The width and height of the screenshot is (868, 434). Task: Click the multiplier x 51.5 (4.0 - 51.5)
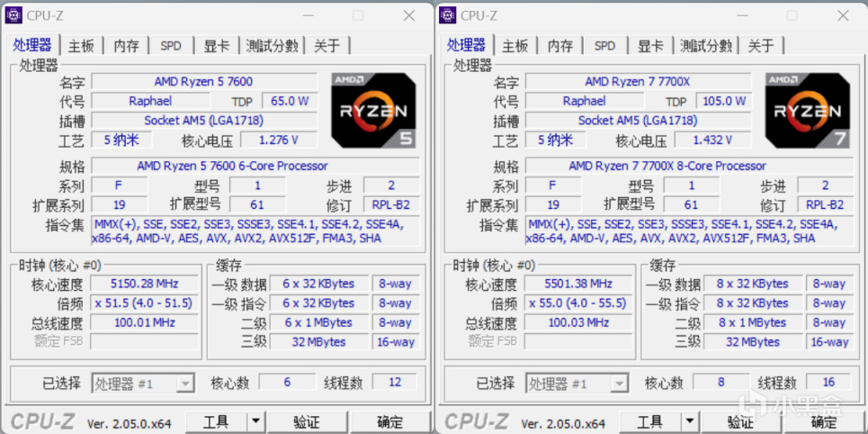[144, 303]
